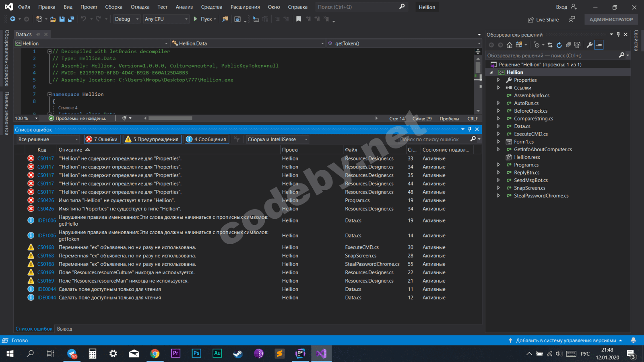This screenshot has height=362, width=644.
Task: Expand the Properties node in Solution Explorer
Action: [499, 80]
